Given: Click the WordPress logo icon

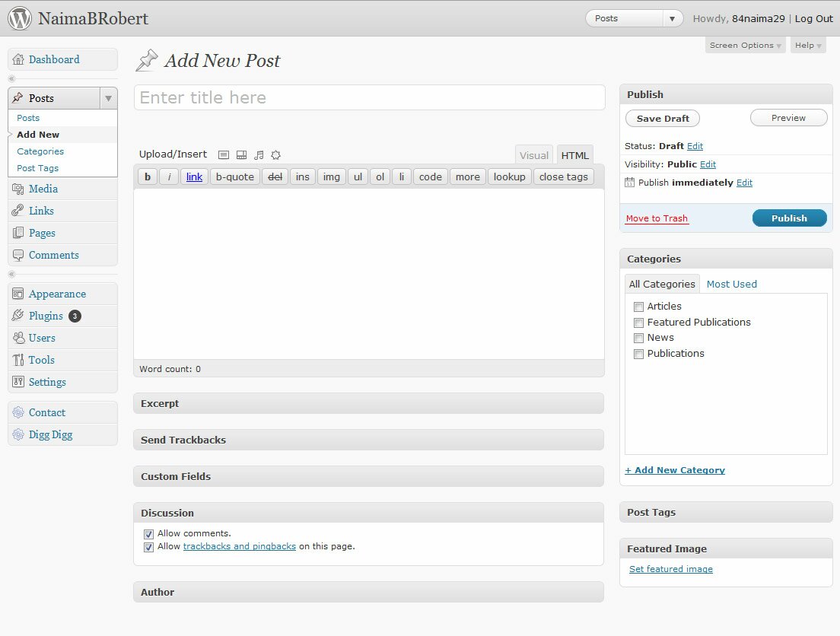Looking at the screenshot, I should (20, 18).
